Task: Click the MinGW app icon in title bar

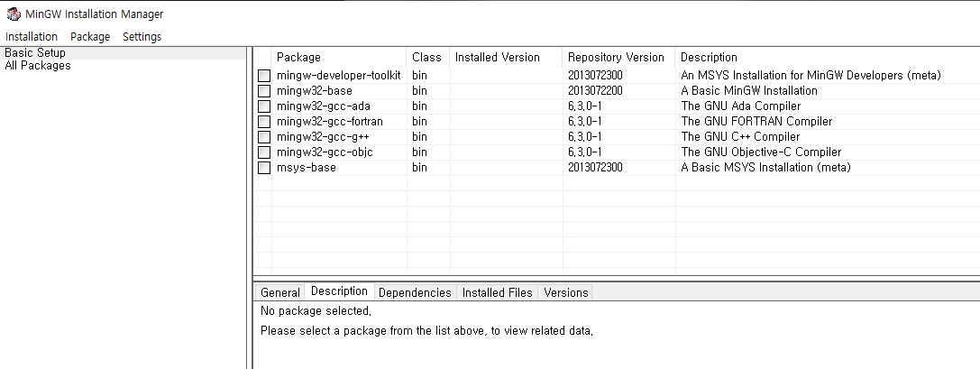Action: tap(14, 14)
